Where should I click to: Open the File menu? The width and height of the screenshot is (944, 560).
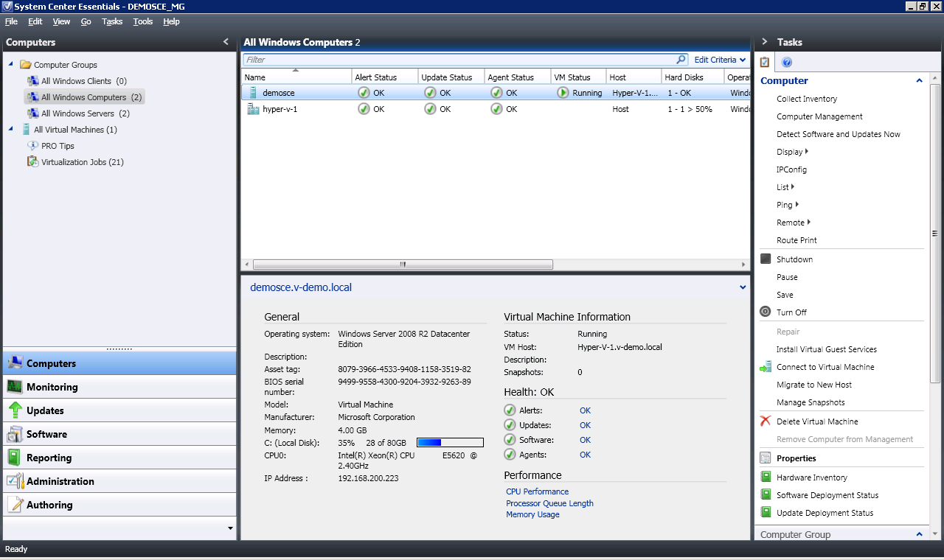[11, 21]
